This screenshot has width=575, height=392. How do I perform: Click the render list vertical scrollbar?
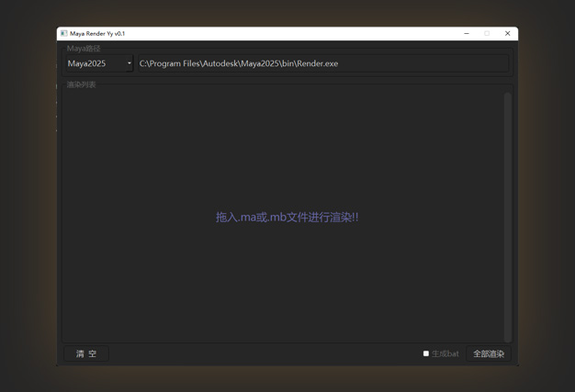[507, 216]
